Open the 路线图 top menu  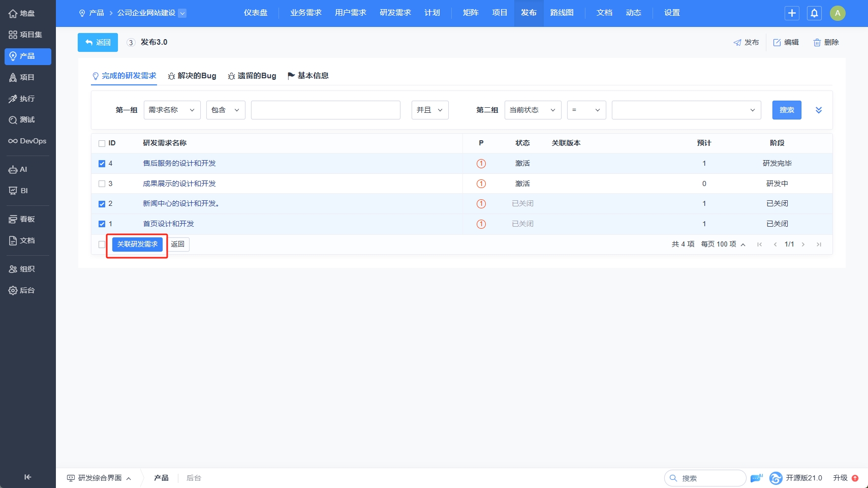(562, 13)
